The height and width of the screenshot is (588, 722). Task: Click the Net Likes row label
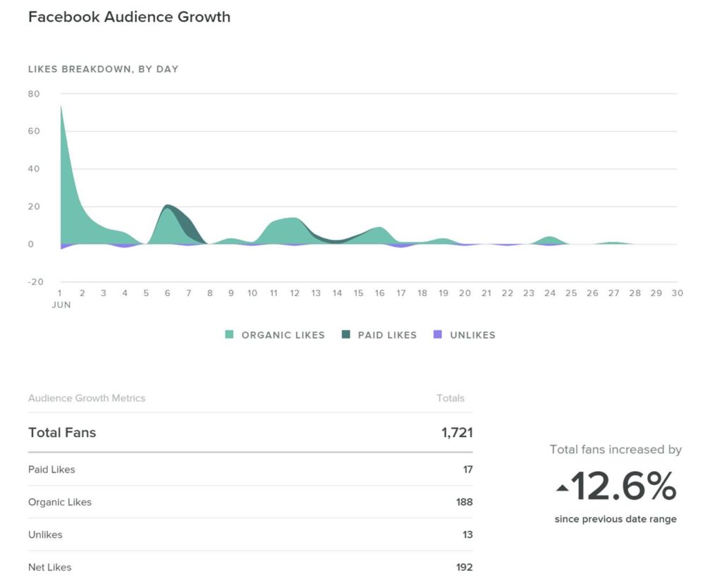tap(50, 568)
